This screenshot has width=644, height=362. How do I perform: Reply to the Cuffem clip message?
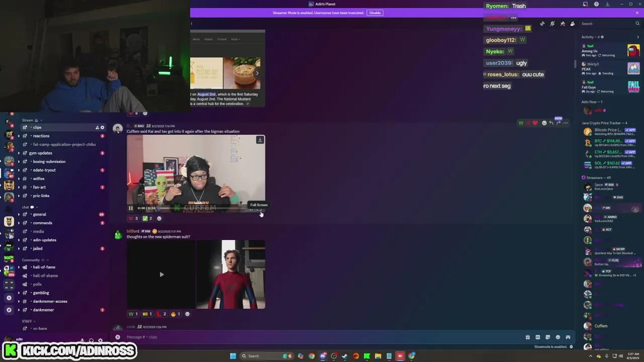click(x=551, y=123)
